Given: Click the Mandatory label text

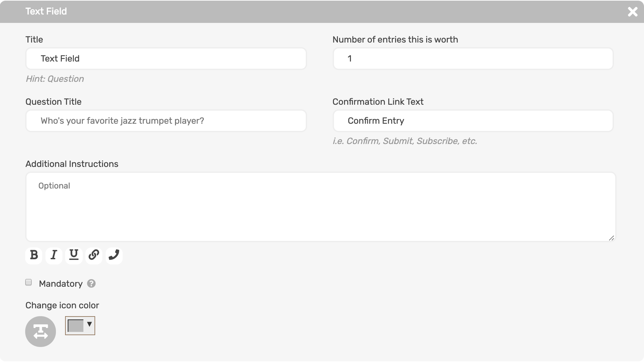Looking at the screenshot, I should click(61, 284).
